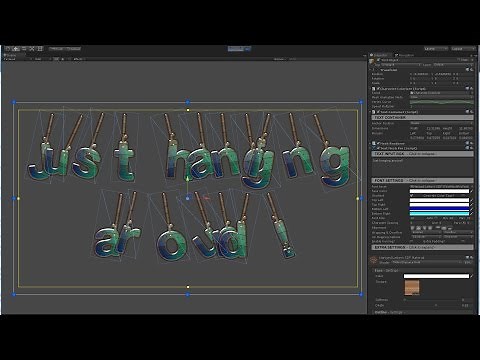Set vertical alignment to bottom
The image size is (480, 360).
[x=450, y=228]
